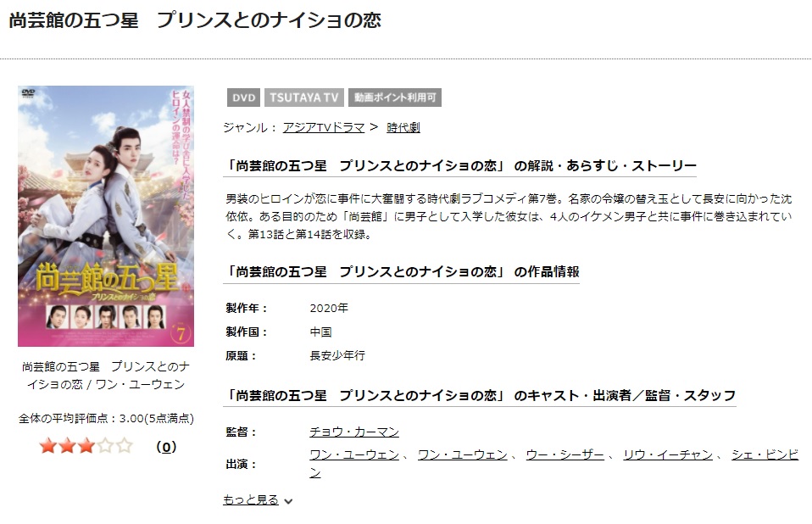Screen dimensions: 812x524
Task: Click the third orange rating star
Action: point(86,446)
